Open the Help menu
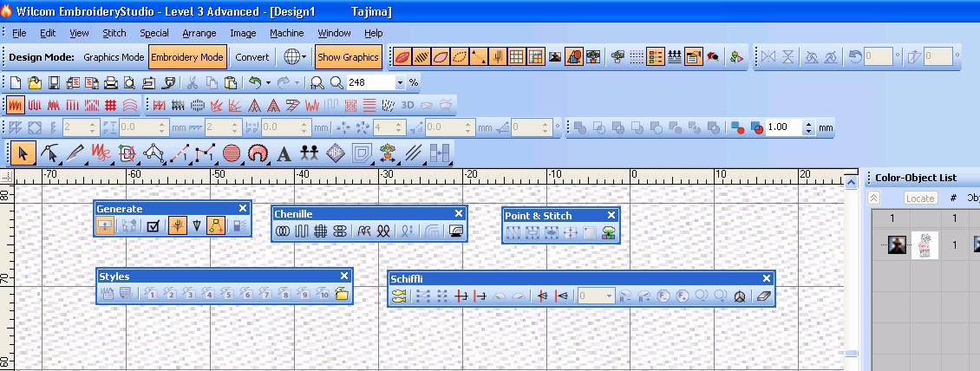Image resolution: width=980 pixels, height=371 pixels. pos(374,33)
